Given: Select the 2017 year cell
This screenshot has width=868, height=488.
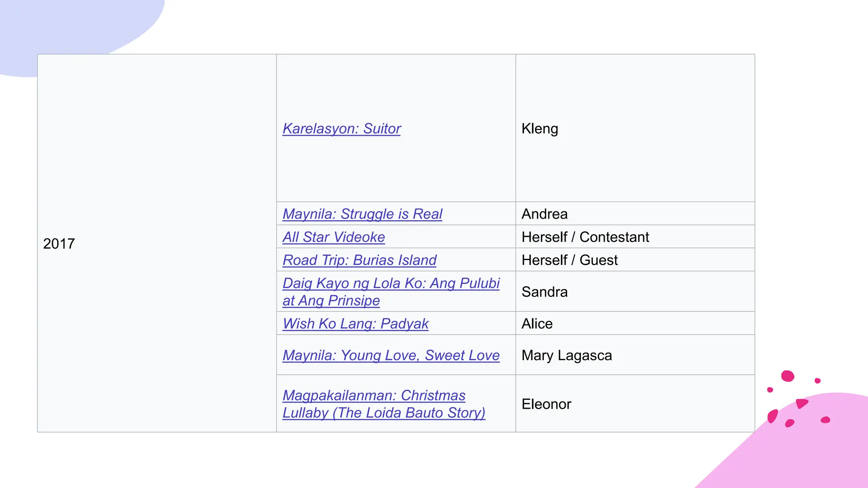Looking at the screenshot, I should [x=157, y=243].
